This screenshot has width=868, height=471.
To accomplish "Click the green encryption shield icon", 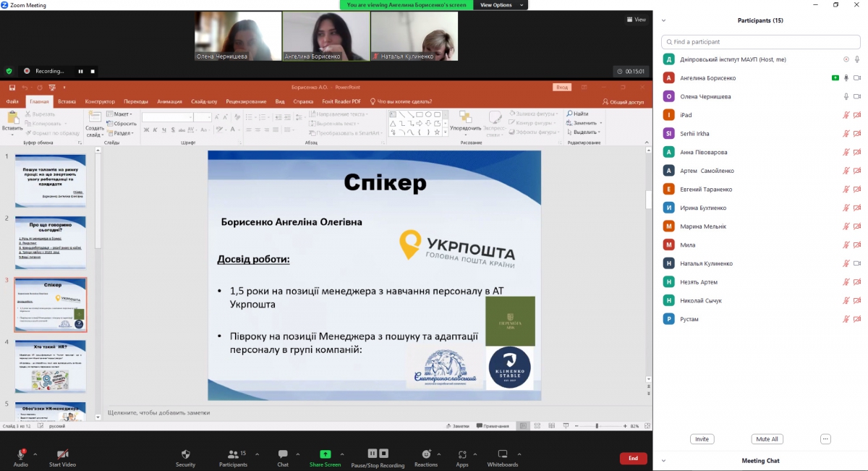I will point(9,71).
